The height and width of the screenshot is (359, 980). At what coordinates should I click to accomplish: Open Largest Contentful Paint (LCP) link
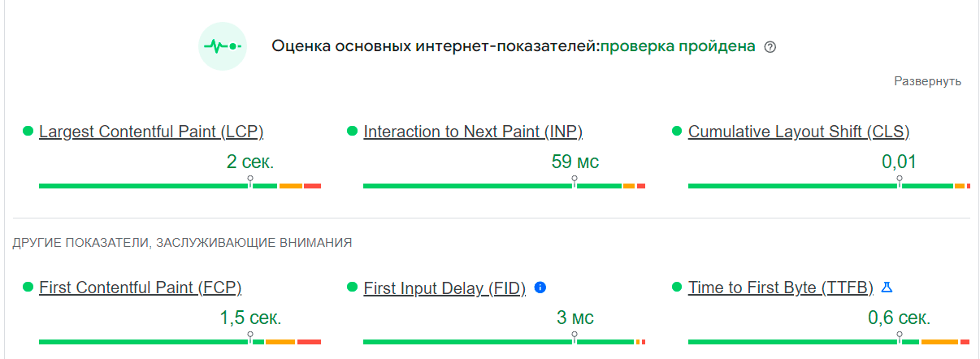pos(151,132)
